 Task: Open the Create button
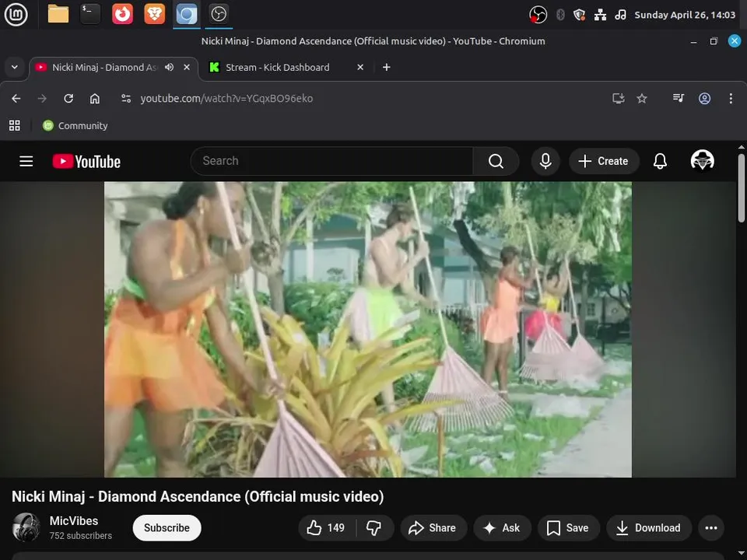pos(602,161)
